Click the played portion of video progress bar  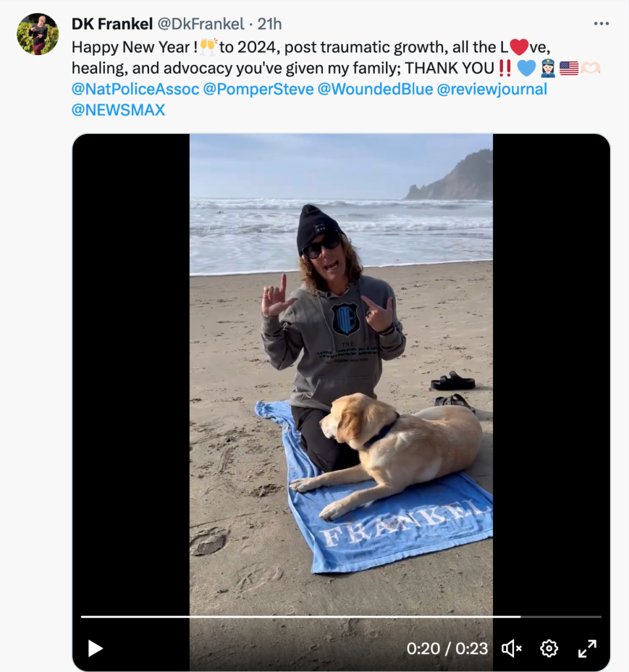(x=295, y=617)
